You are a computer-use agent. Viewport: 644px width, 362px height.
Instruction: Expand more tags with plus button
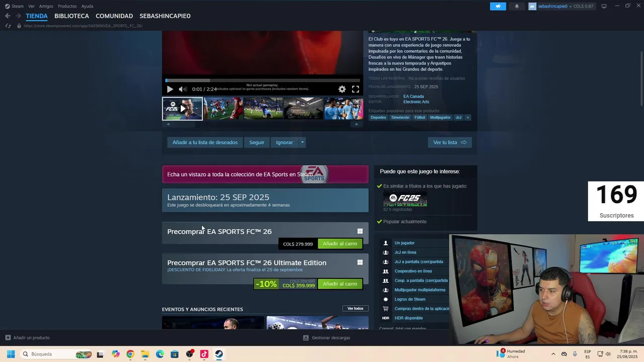pos(468,118)
